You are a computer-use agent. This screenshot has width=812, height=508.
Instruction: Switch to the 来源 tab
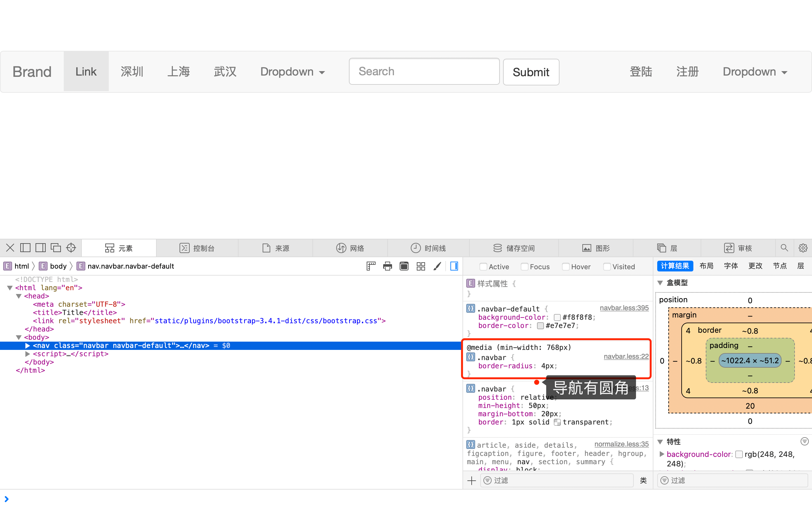tap(275, 248)
